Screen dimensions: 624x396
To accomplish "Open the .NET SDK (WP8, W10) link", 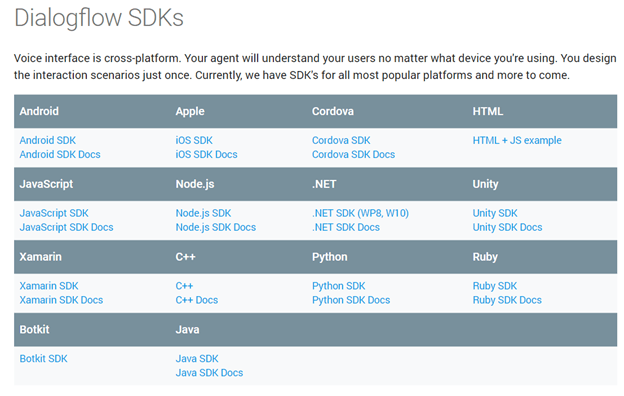I will pos(361,213).
